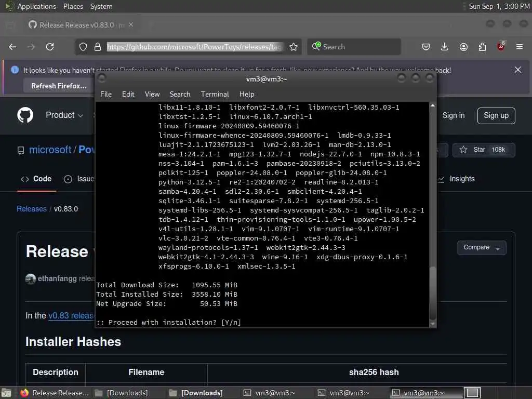Open the v0.83 release link
Screen dimensions: 532x399
click(x=71, y=315)
